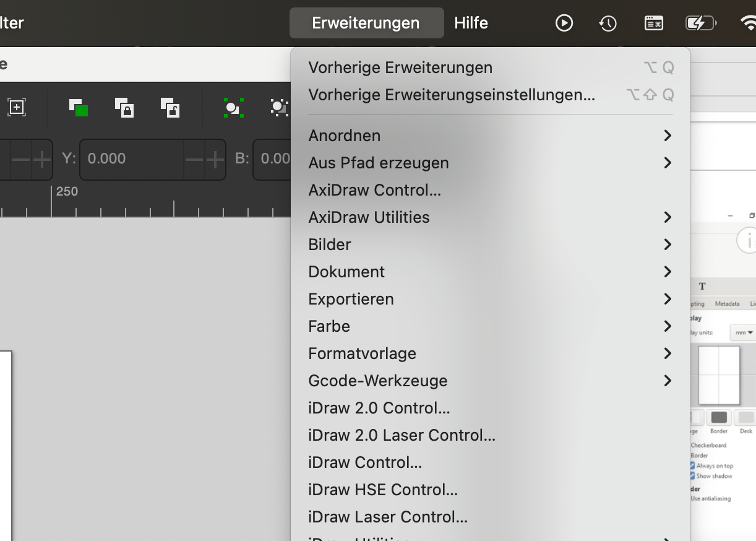Expand the Gcode-Werkzeuge submenu

(x=489, y=381)
